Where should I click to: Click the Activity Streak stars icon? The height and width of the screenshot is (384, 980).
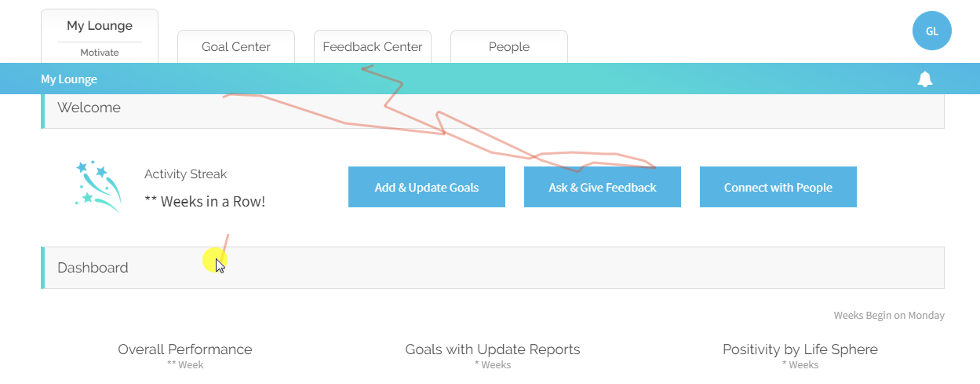pyautogui.click(x=99, y=187)
